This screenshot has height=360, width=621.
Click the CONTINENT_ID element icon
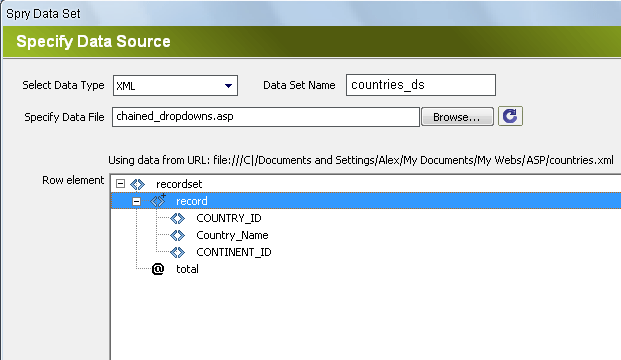click(177, 252)
